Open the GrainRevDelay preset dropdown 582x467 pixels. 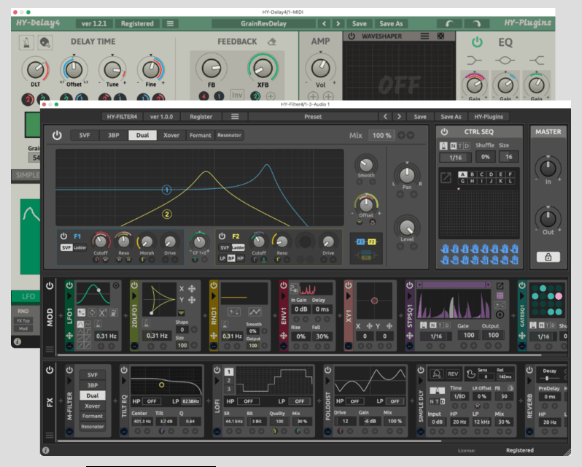[x=264, y=23]
